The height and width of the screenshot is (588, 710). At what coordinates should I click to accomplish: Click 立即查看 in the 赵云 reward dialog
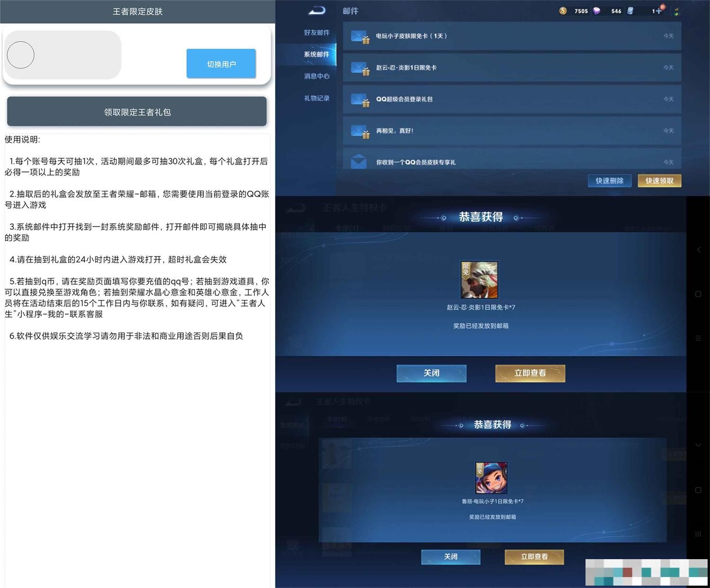point(530,373)
